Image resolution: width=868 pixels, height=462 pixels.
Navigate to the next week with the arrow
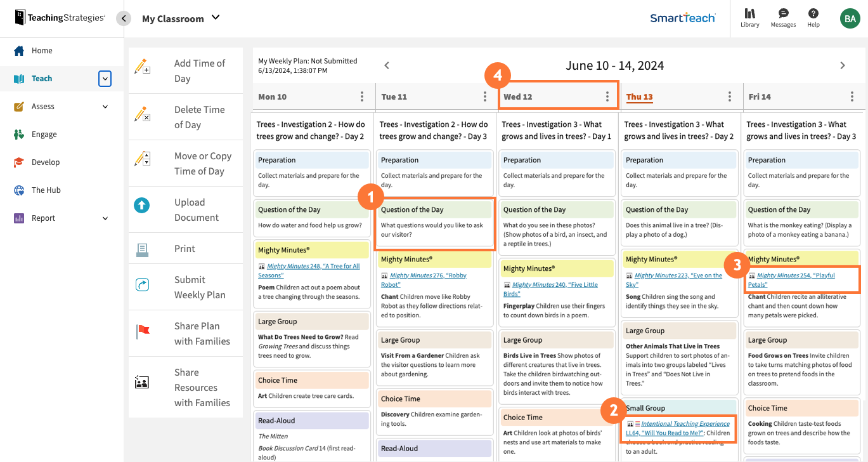pos(843,65)
